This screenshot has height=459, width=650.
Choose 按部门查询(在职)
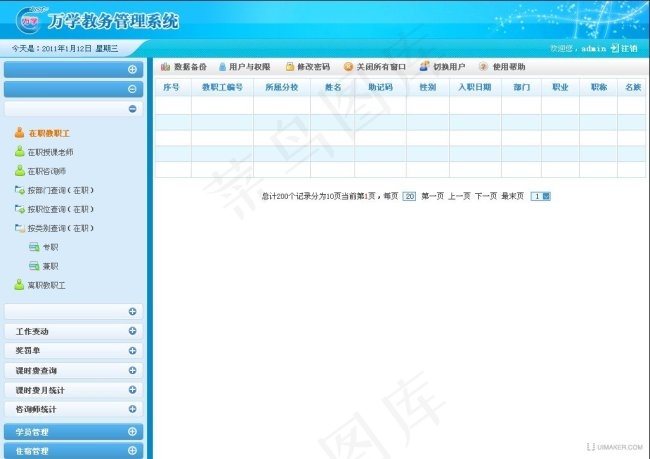54,190
